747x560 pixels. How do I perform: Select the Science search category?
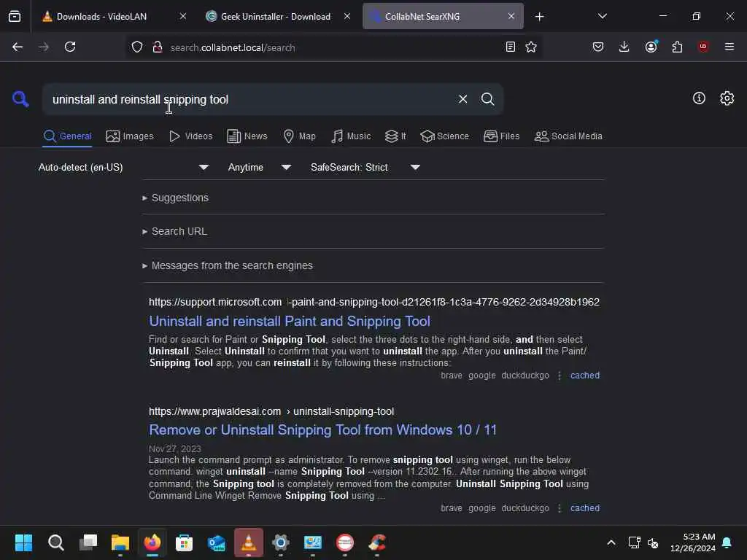click(x=444, y=136)
